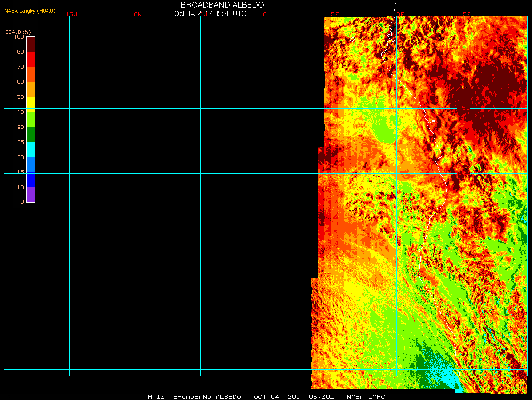Select the blue swatch between 10 and 15
This screenshot has width=532, height=400.
tap(31, 180)
